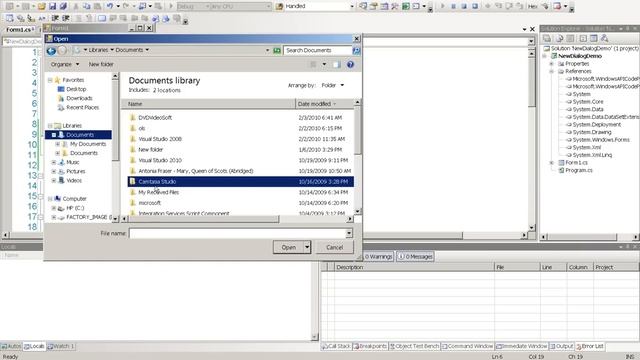The image size is (640, 360).
Task: Click the View Designer icon in Solution Explorer
Action: pos(594,38)
